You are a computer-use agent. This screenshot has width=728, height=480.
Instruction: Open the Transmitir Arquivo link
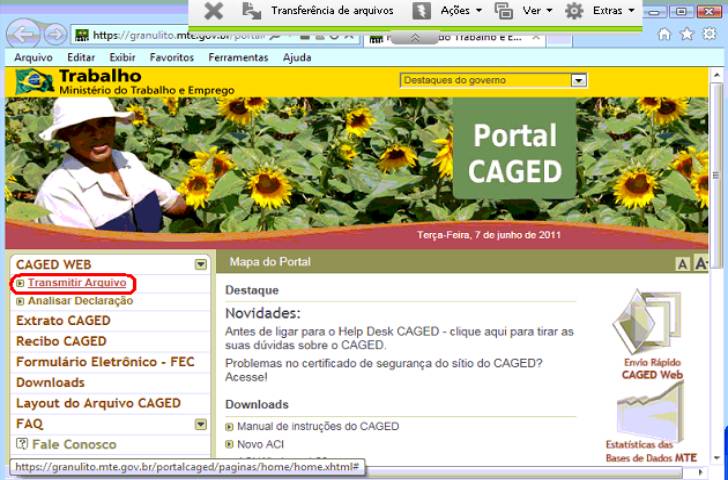(x=77, y=283)
